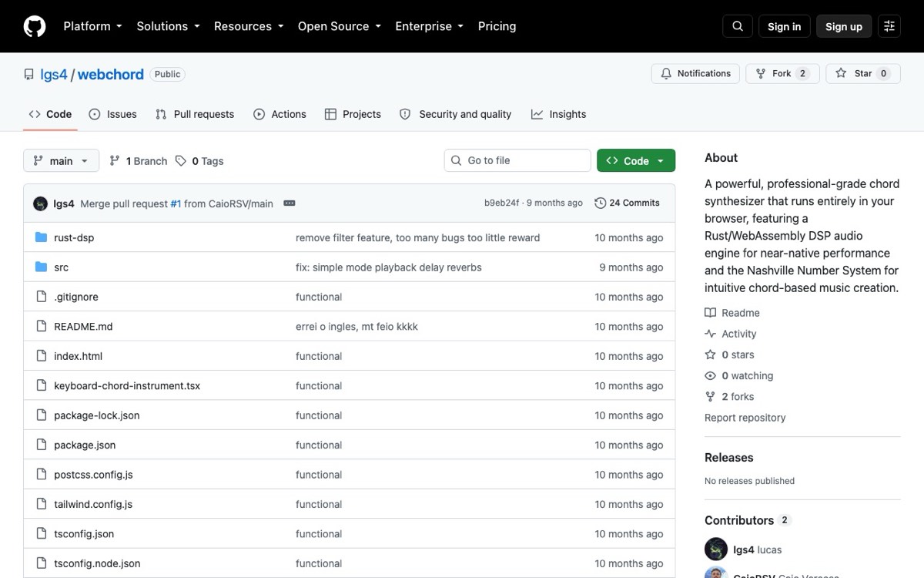Click the repository icon beside lgs4
The width and height of the screenshot is (924, 578).
pos(29,75)
